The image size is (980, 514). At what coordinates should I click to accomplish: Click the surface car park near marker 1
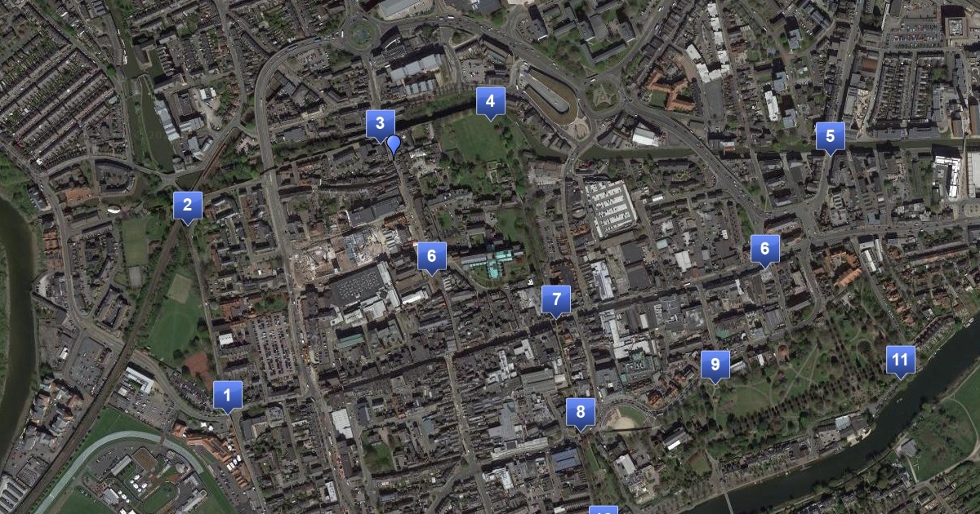tap(274, 347)
